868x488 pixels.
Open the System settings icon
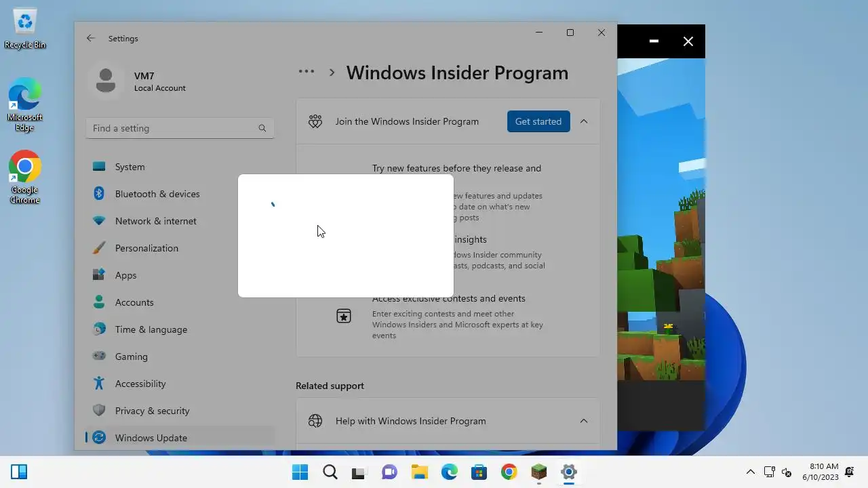click(x=99, y=167)
